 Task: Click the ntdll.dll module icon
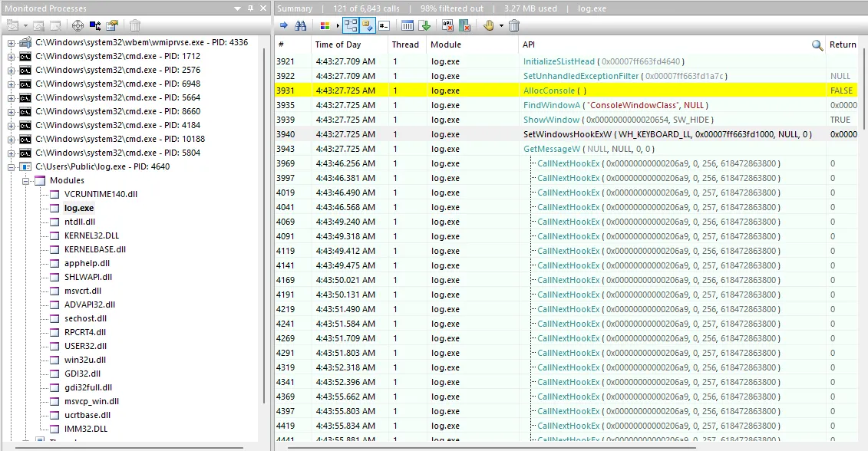click(x=54, y=222)
